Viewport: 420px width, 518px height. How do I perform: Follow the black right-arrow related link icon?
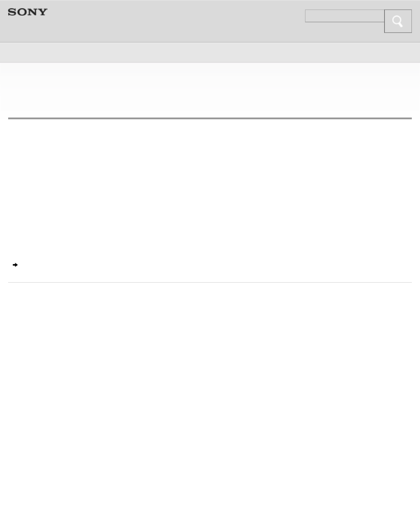click(x=15, y=265)
